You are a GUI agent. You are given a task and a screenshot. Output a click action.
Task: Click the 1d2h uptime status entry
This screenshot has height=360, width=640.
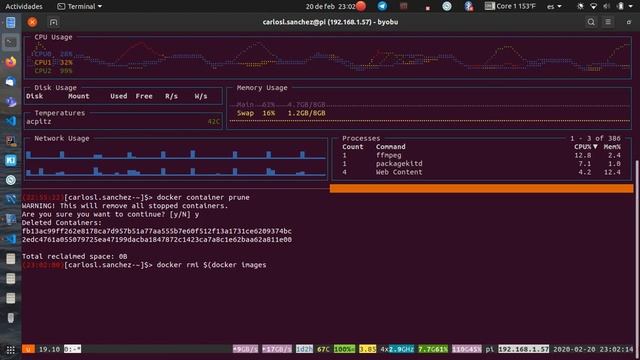[x=304, y=349]
